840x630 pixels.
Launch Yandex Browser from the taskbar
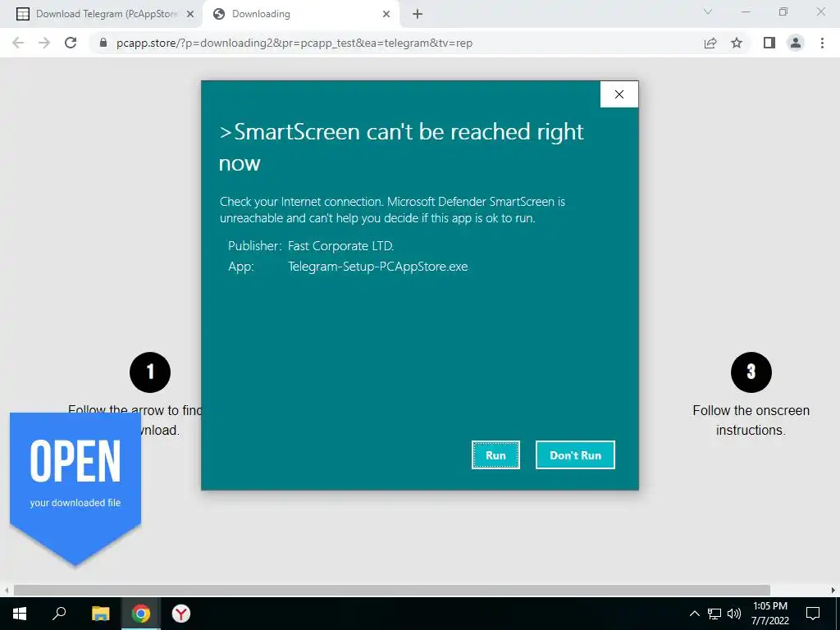click(x=181, y=614)
